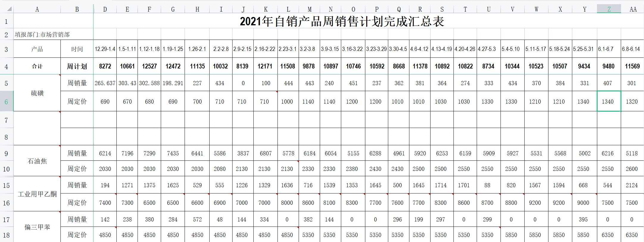Screen dimensions: 644x242
Task: Select the 12.29-1.4 date cell
Action: click(x=105, y=49)
